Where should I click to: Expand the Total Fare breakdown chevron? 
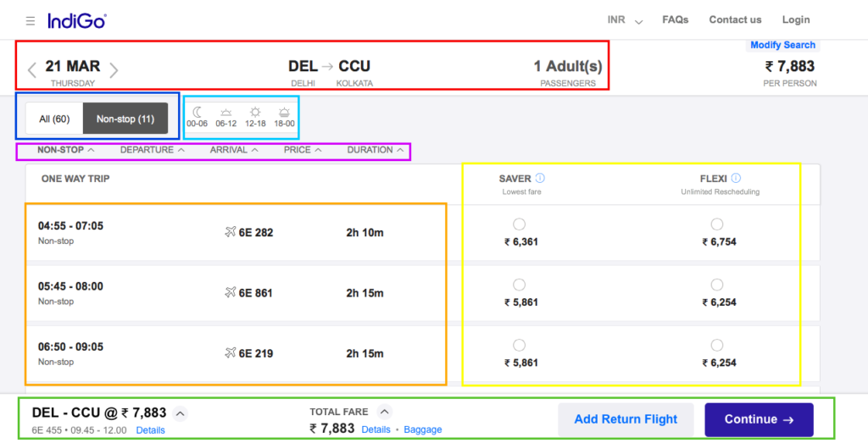[384, 413]
